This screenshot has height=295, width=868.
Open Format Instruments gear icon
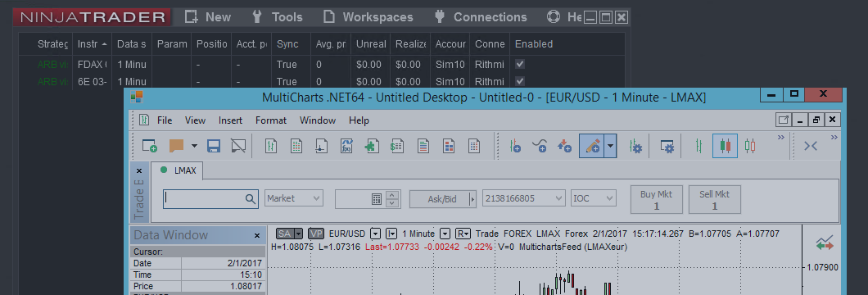635,146
